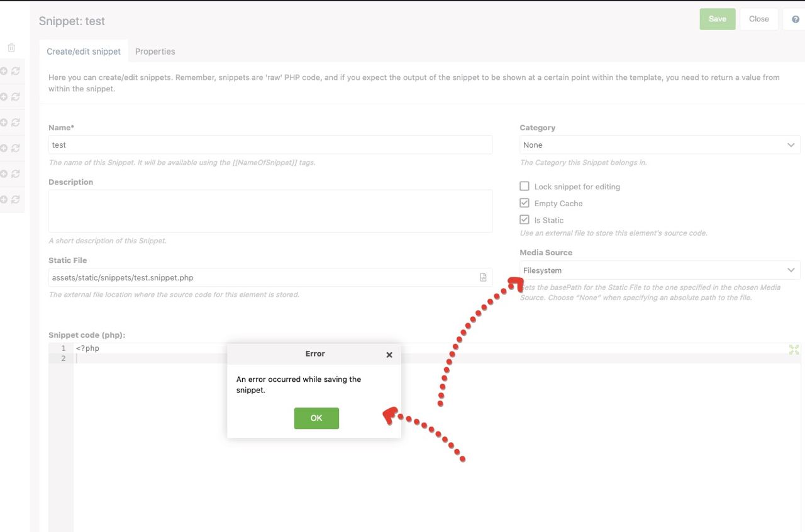Uncheck the Empty Cache option
Viewport: 805px width, 532px height.
click(x=525, y=202)
